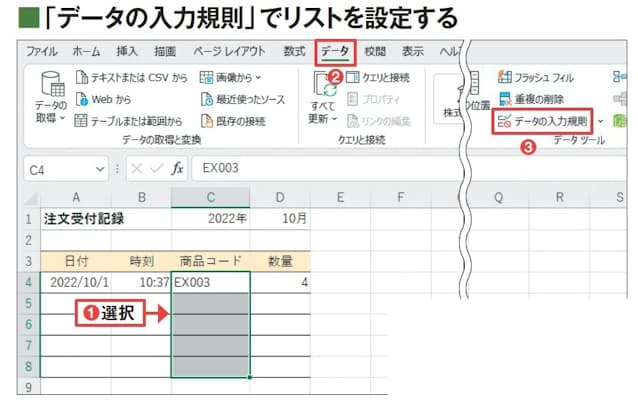
Task: Expand the データの取得 dropdown arrow
Action: pos(62,118)
